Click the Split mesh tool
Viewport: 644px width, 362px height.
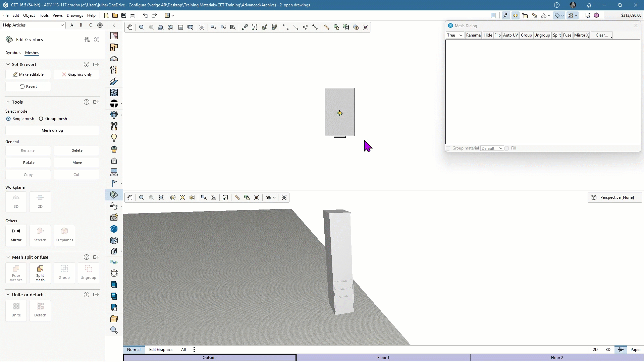40,273
